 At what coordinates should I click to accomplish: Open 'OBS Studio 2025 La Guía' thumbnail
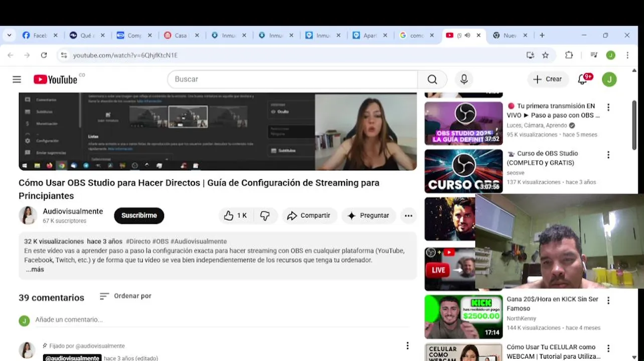[x=463, y=123]
